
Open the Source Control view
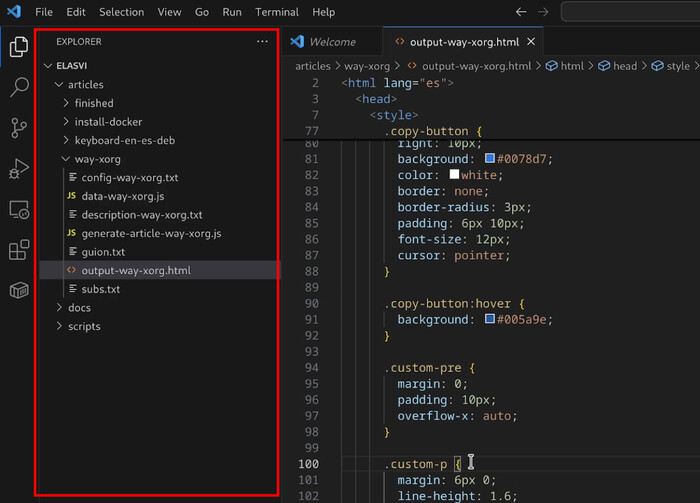pyautogui.click(x=18, y=128)
